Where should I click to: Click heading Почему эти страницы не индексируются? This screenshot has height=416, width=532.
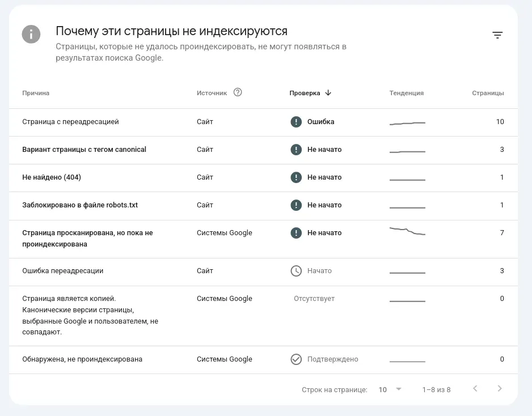[171, 31]
